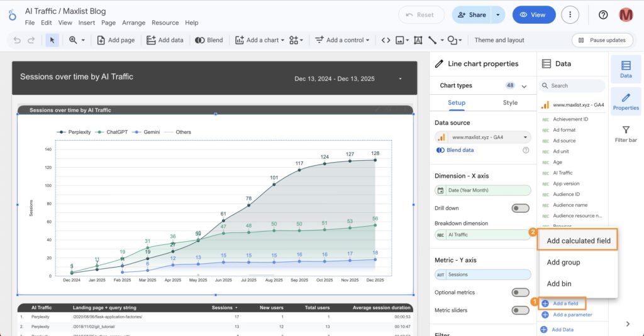Click the Add a parameter link
This screenshot has width=644, height=336.
pos(572,315)
